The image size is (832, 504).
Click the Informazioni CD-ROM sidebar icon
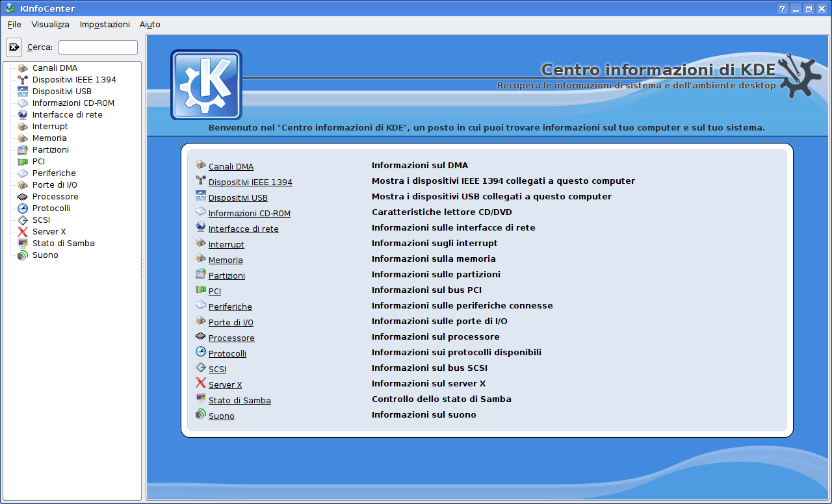(x=23, y=103)
